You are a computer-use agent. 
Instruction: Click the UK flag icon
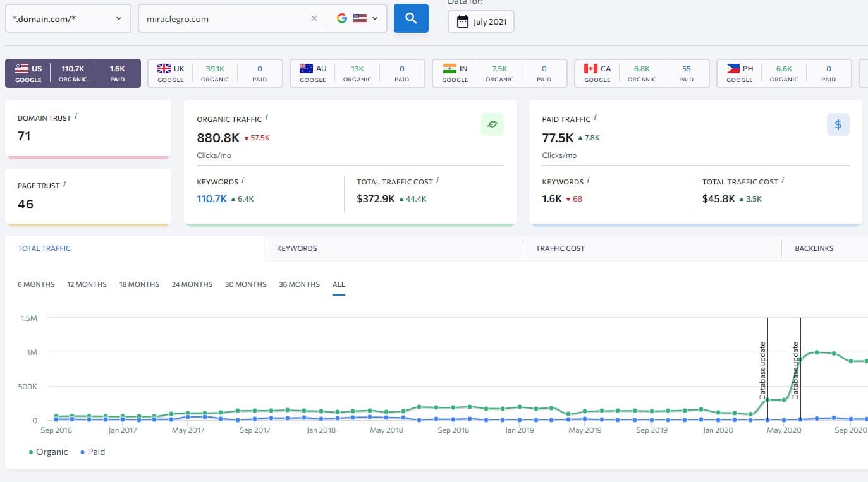pyautogui.click(x=164, y=68)
